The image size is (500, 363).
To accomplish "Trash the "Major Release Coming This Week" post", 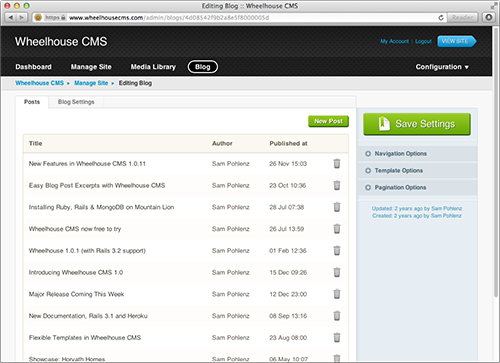I will [337, 294].
